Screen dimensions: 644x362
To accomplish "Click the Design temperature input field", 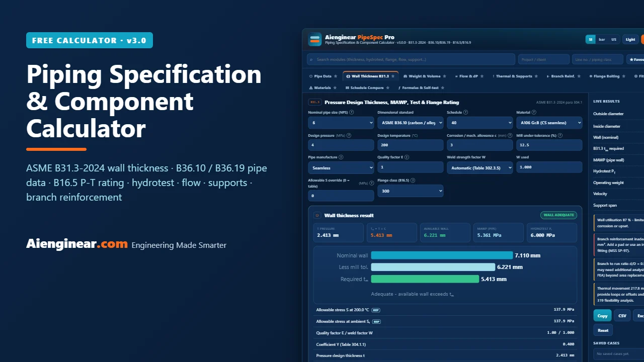I will click(411, 145).
